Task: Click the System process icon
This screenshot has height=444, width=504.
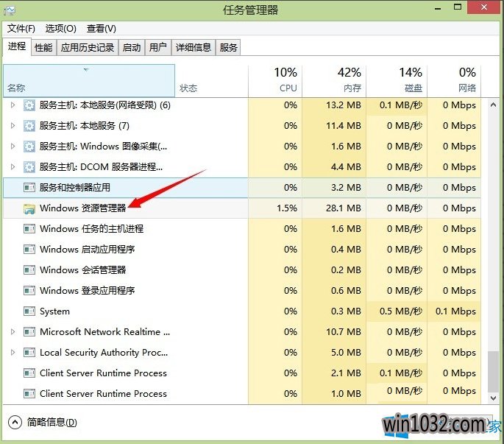Action: pos(29,311)
